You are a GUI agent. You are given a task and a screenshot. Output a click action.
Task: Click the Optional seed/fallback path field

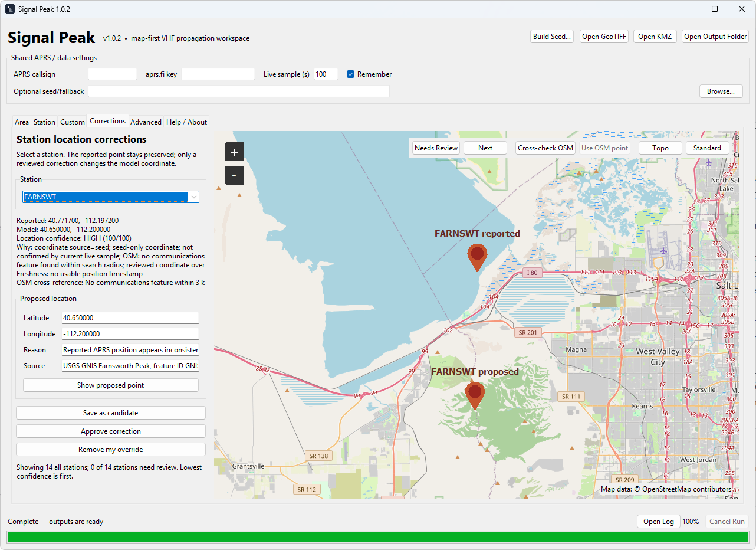point(239,91)
